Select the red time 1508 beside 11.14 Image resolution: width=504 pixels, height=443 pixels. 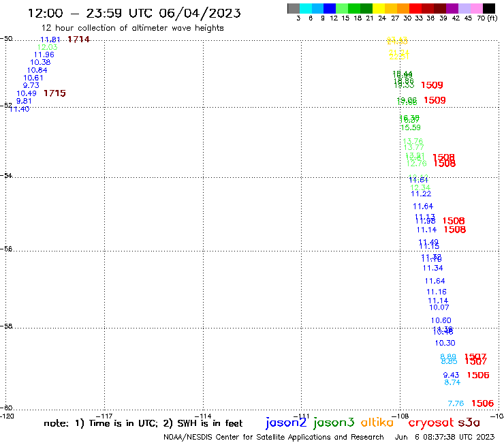(455, 230)
